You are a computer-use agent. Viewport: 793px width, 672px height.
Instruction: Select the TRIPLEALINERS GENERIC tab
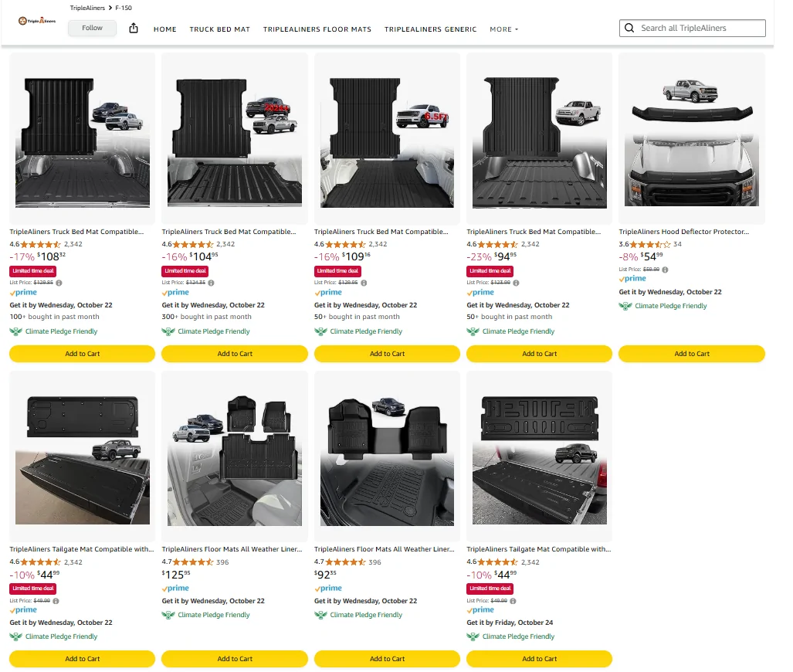pos(430,29)
